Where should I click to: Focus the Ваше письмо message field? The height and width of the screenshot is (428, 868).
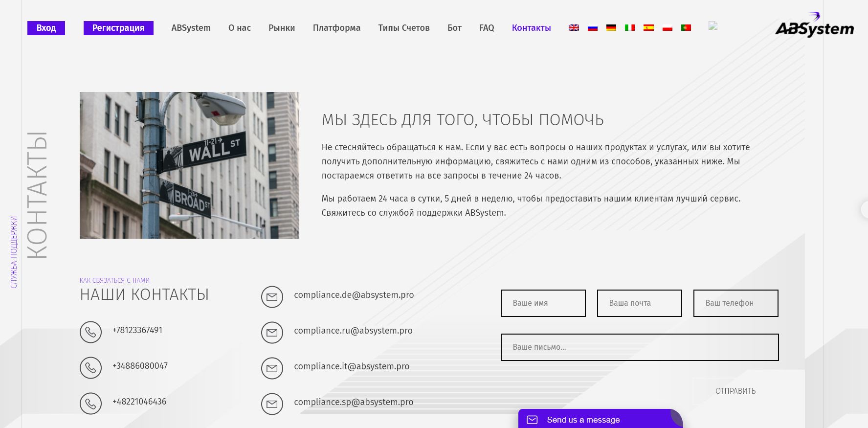coord(640,347)
